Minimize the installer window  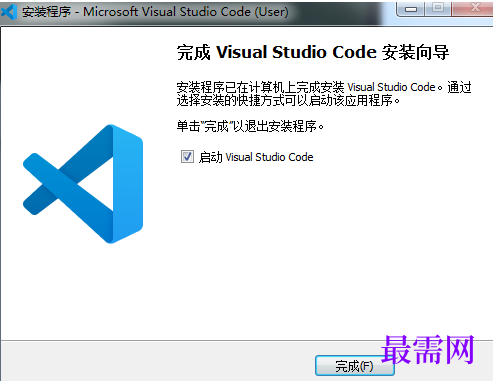click(411, 9)
